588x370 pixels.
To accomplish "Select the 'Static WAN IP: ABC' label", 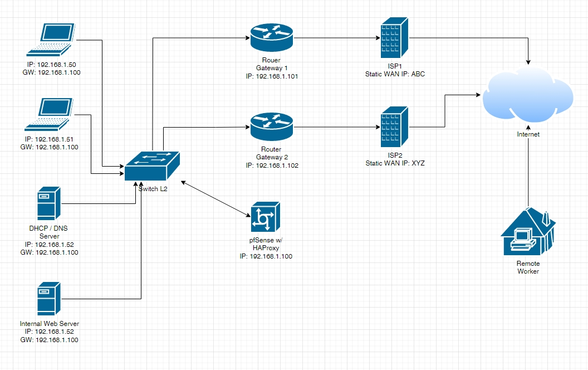I will (x=394, y=74).
